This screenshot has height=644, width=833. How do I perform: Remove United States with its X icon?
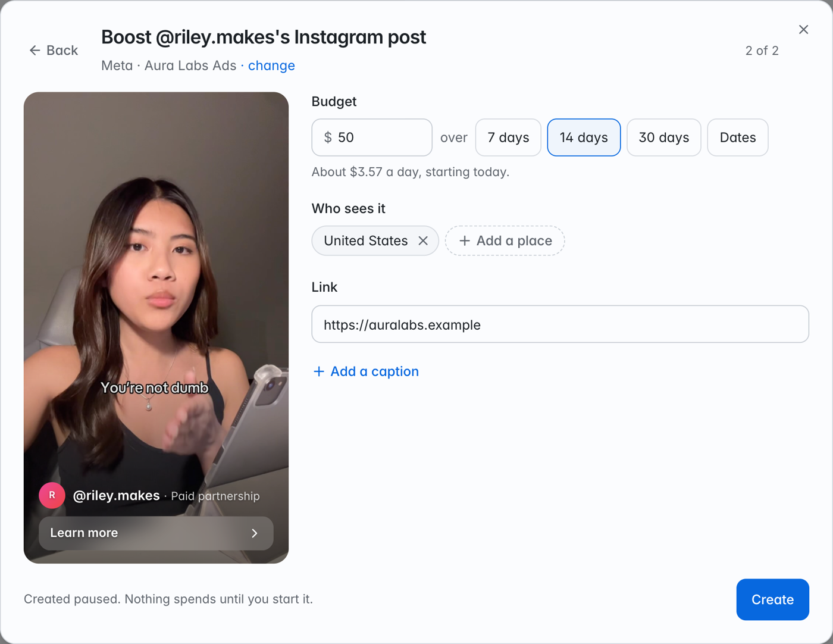pos(423,240)
